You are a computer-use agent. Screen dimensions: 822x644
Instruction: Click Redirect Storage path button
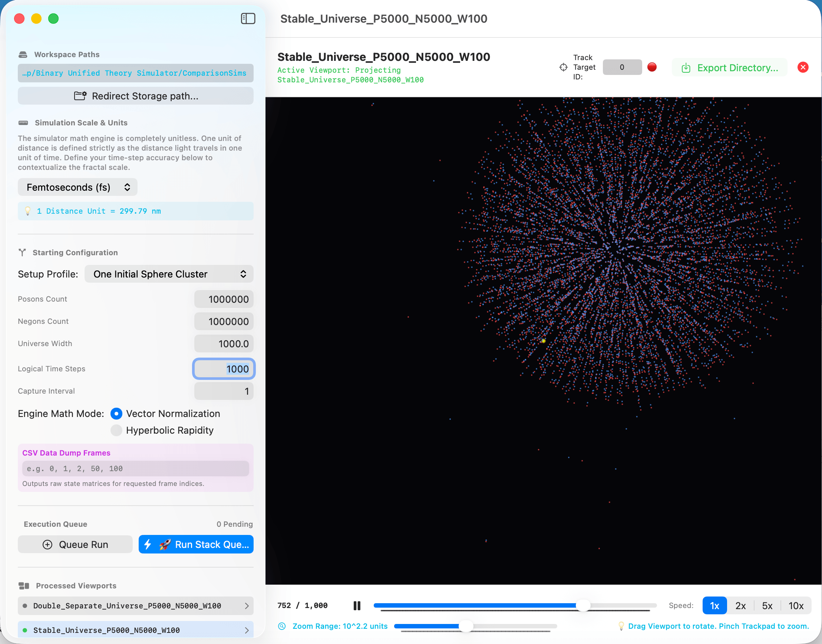(135, 96)
